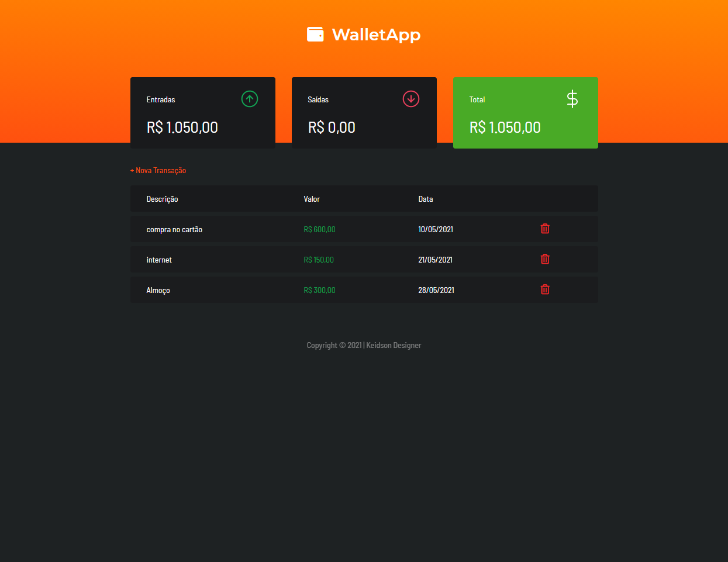Click the R$ 300,00 value
Viewport: 728px width, 562px height.
[319, 290]
